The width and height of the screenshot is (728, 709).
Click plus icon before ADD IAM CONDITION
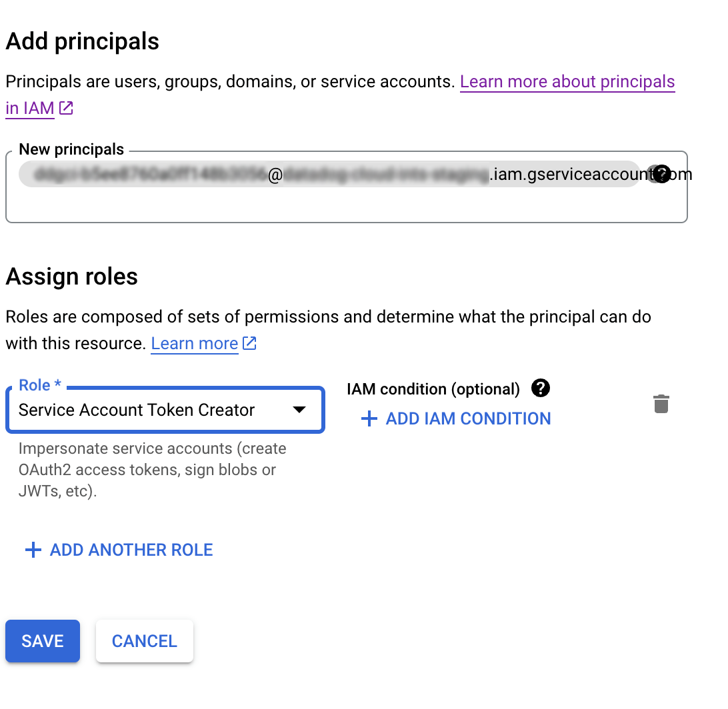tap(369, 418)
